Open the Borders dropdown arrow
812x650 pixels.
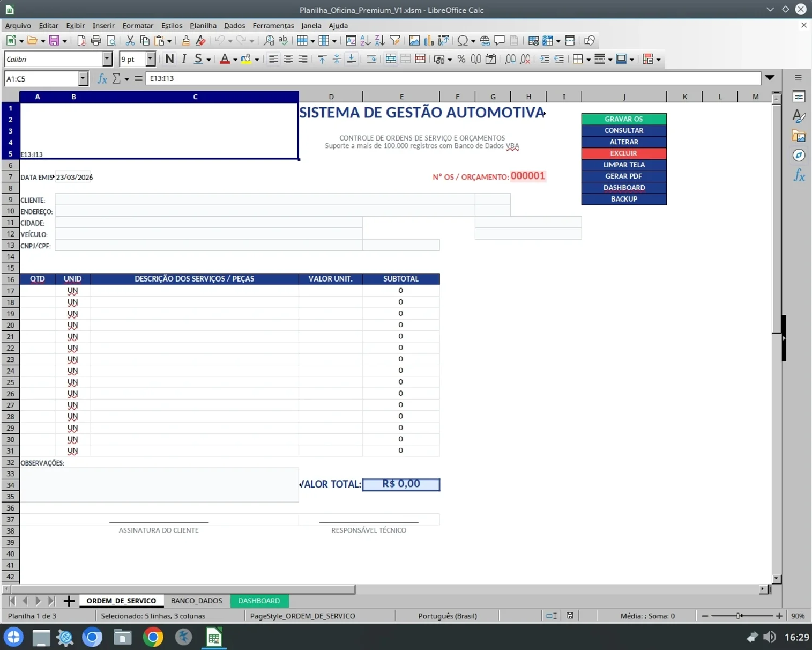click(588, 60)
